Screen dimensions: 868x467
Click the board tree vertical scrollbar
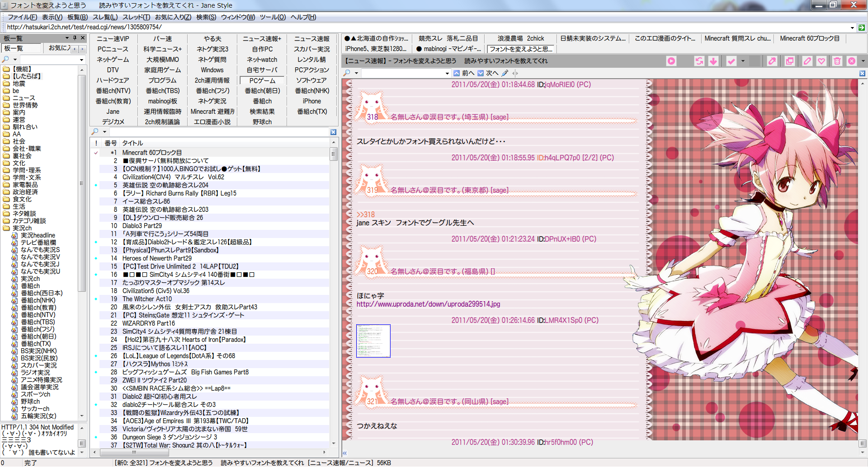tap(82, 242)
